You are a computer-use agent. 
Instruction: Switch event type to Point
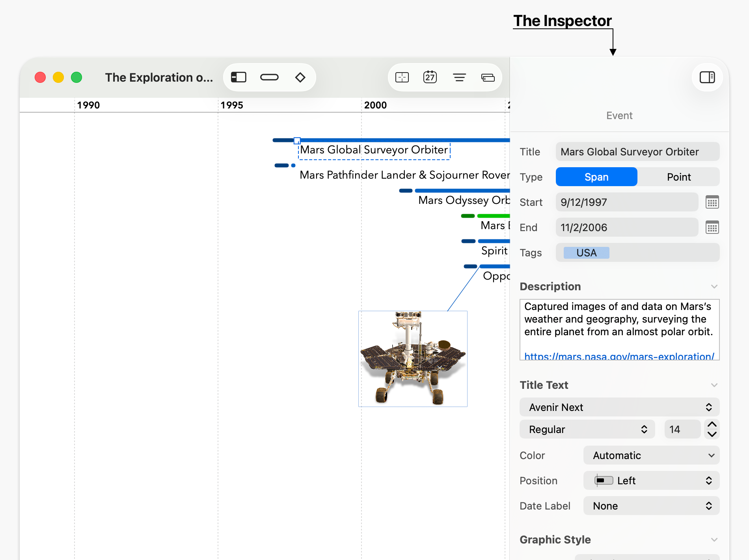pos(678,177)
